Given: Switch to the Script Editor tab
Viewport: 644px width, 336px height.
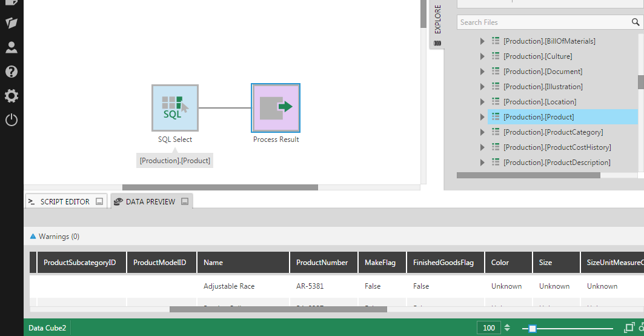Looking at the screenshot, I should coord(65,201).
